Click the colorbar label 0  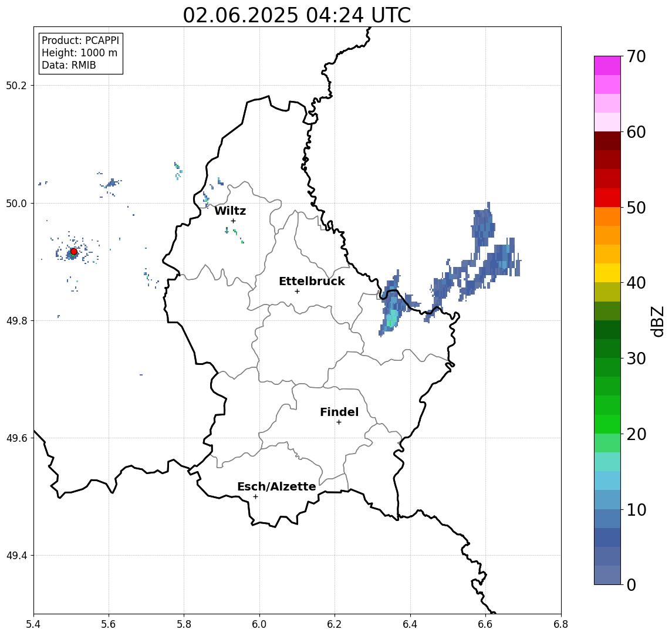pos(632,585)
